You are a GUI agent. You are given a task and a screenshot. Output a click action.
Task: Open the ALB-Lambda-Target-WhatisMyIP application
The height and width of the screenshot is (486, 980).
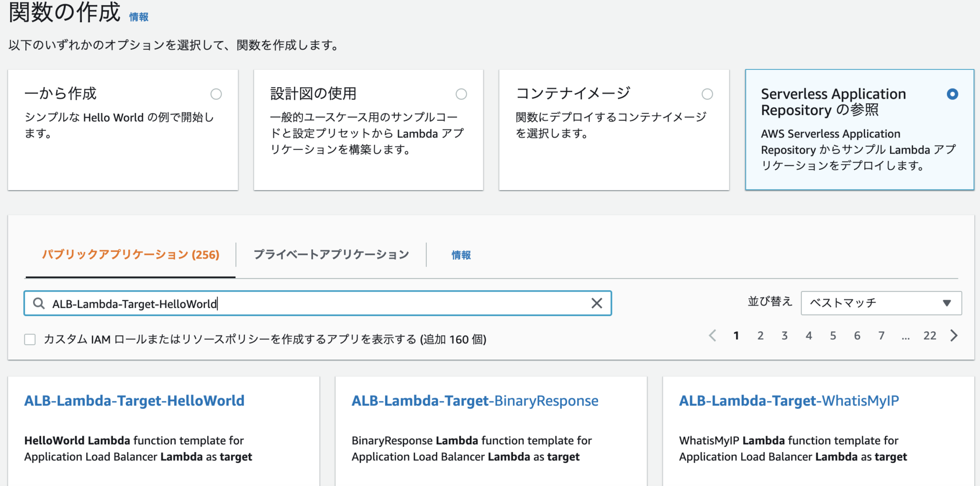(789, 401)
